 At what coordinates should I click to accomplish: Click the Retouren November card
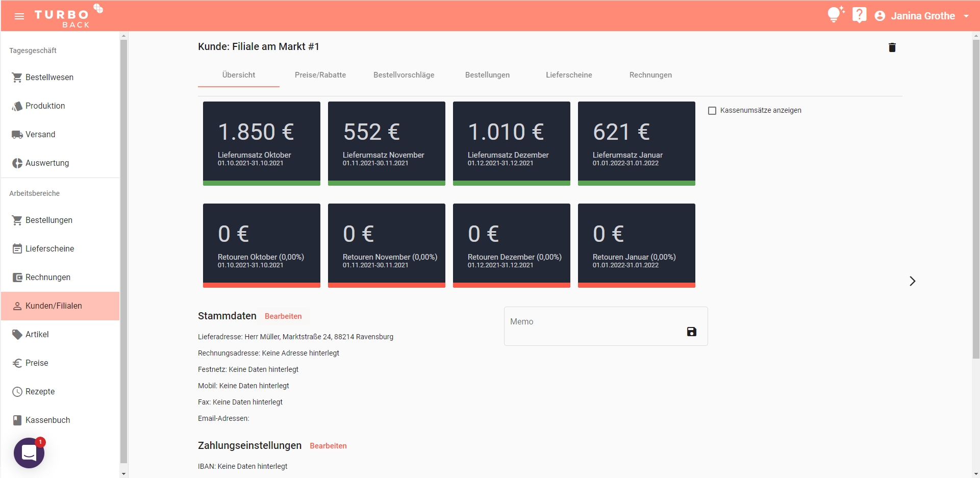click(x=387, y=245)
